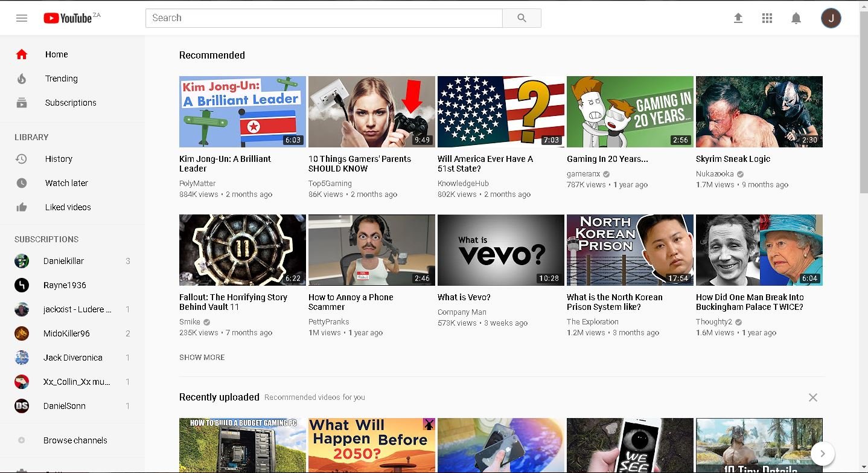Click the Browse channels plus icon
This screenshot has height=473, width=868.
click(x=22, y=440)
